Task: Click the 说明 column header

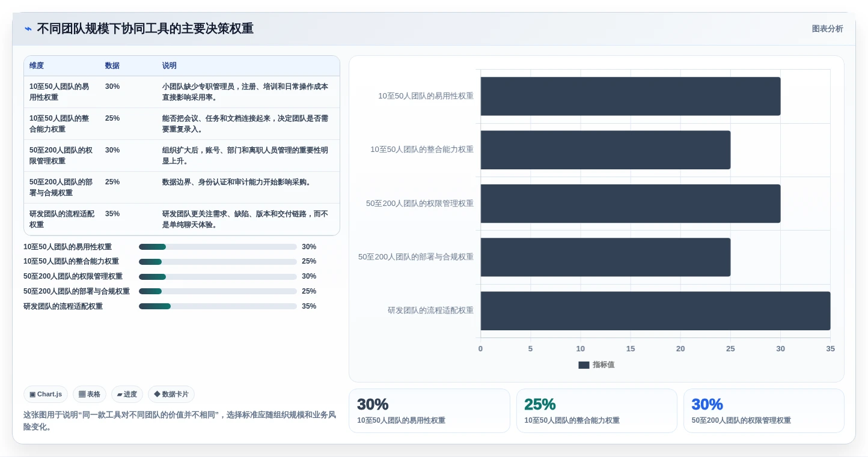Action: (170, 66)
